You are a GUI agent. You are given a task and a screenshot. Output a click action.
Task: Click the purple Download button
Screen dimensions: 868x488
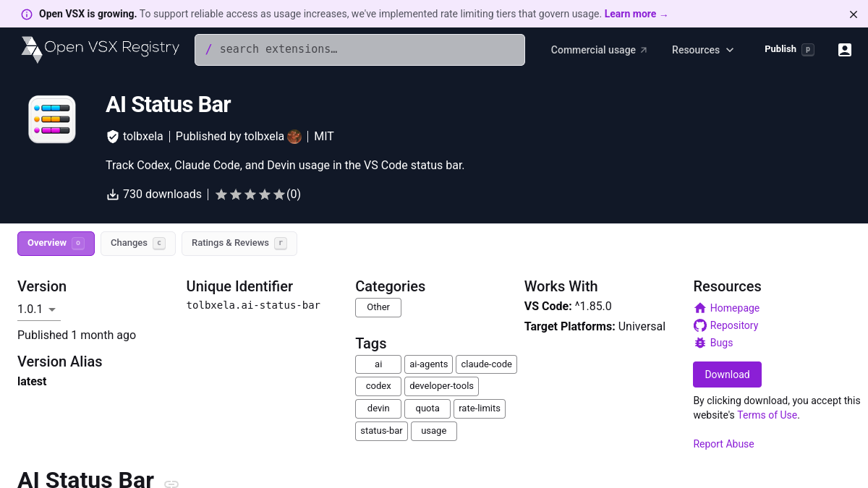727,374
